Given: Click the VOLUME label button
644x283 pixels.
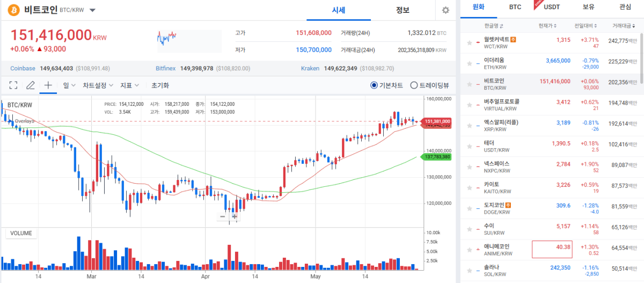Looking at the screenshot, I should pos(21,233).
